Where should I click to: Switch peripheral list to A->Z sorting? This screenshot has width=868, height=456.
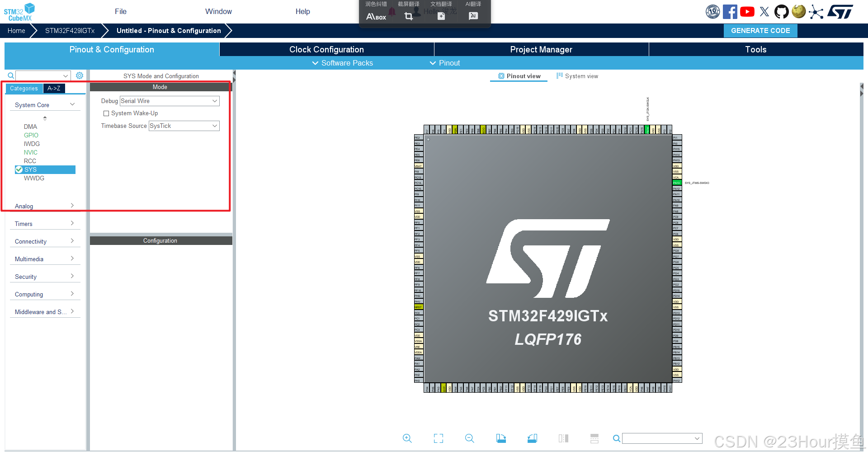54,88
